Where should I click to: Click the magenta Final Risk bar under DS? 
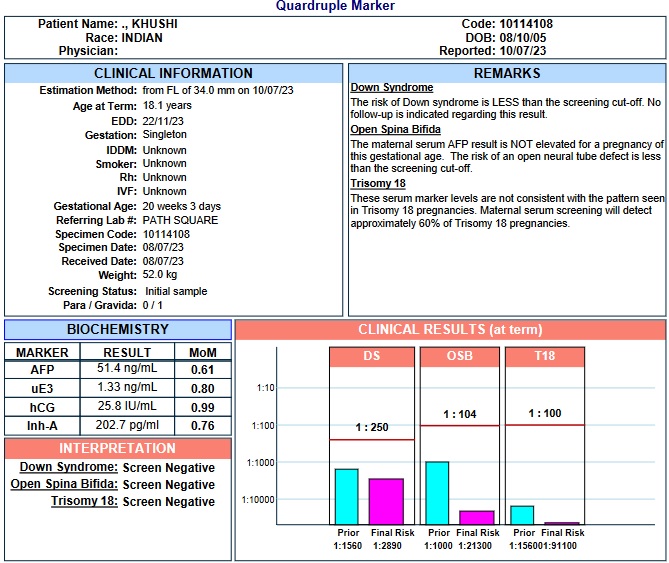(x=386, y=501)
